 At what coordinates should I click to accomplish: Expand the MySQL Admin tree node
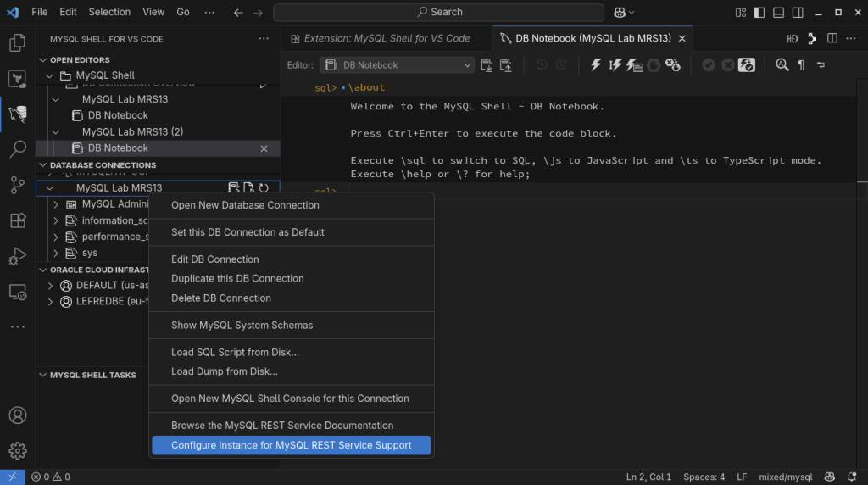(55, 204)
